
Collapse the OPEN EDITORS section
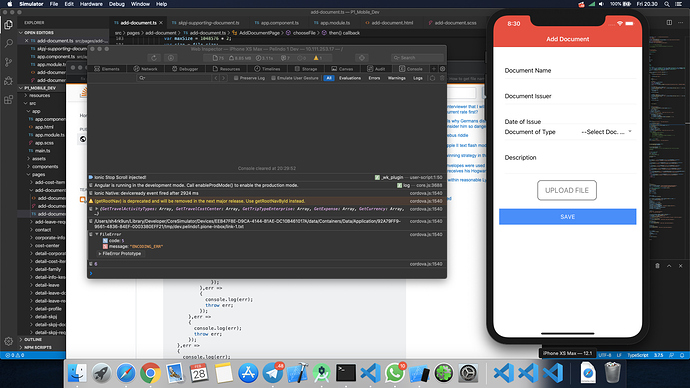21,33
